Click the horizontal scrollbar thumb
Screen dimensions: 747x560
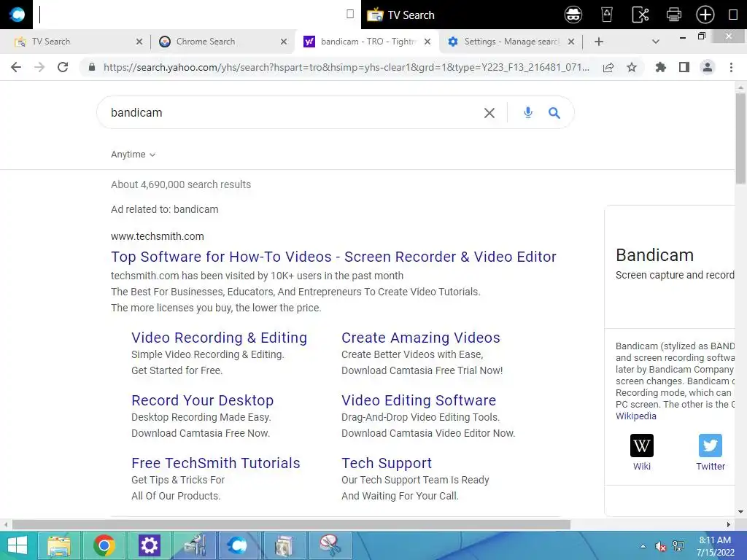pos(292,525)
